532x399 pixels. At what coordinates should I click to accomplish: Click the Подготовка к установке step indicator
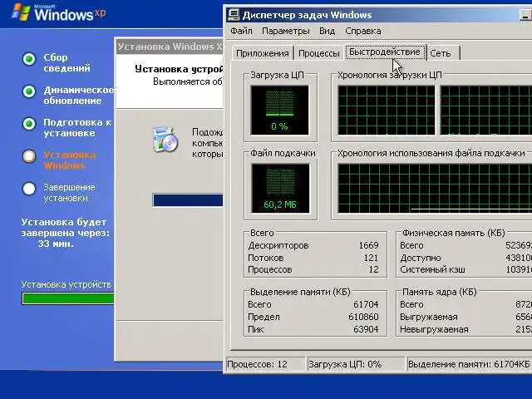tap(29, 124)
